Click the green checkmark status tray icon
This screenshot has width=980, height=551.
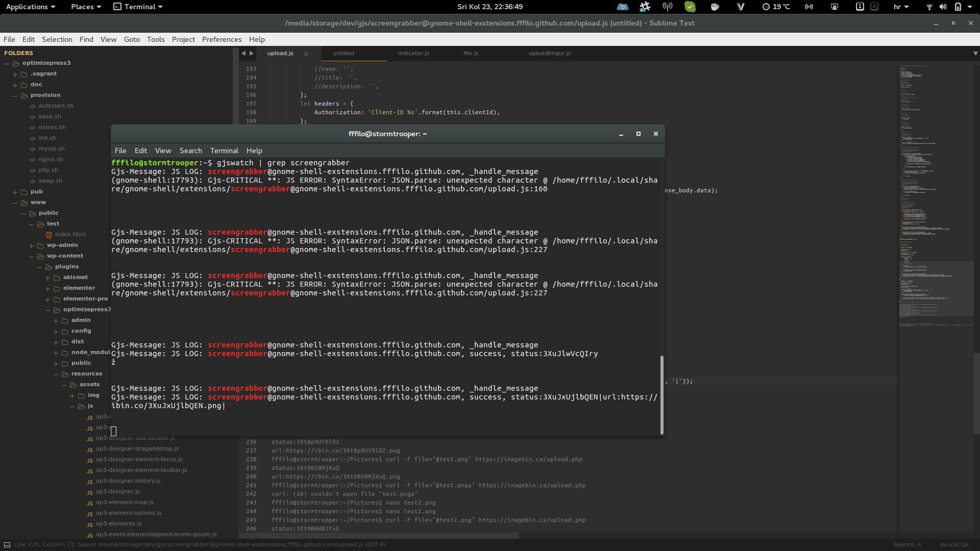690,7
